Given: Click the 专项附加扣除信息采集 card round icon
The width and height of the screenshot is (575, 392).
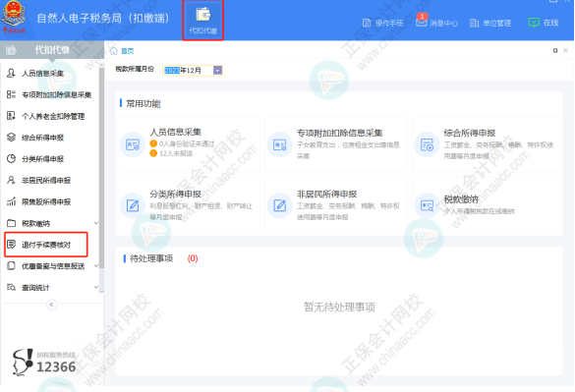Looking at the screenshot, I should pos(279,144).
